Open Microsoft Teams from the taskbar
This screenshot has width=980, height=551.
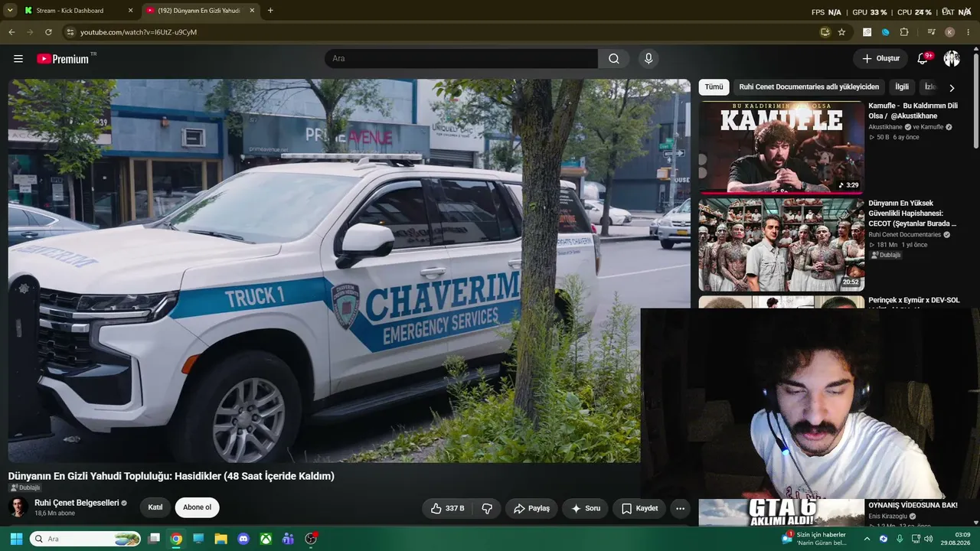(x=288, y=539)
